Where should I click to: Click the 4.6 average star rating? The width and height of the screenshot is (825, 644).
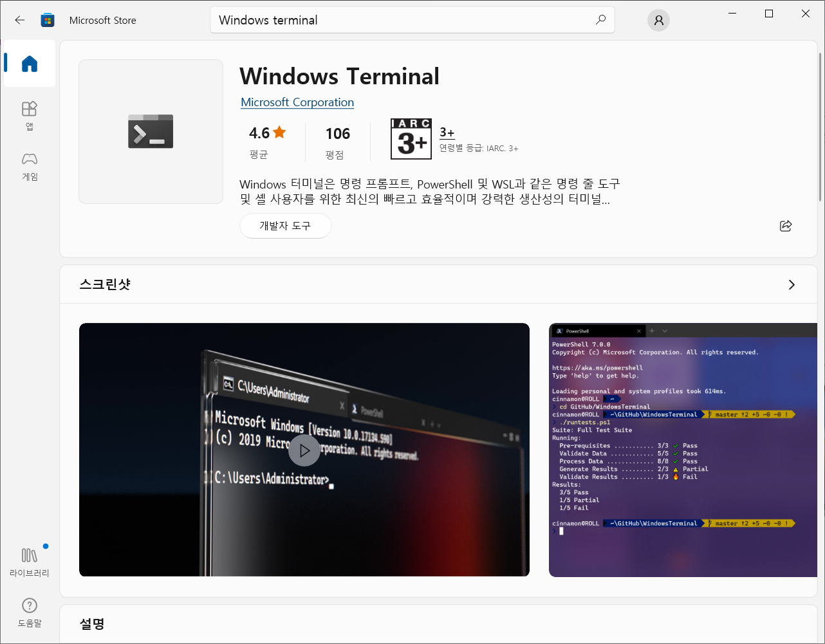click(267, 133)
